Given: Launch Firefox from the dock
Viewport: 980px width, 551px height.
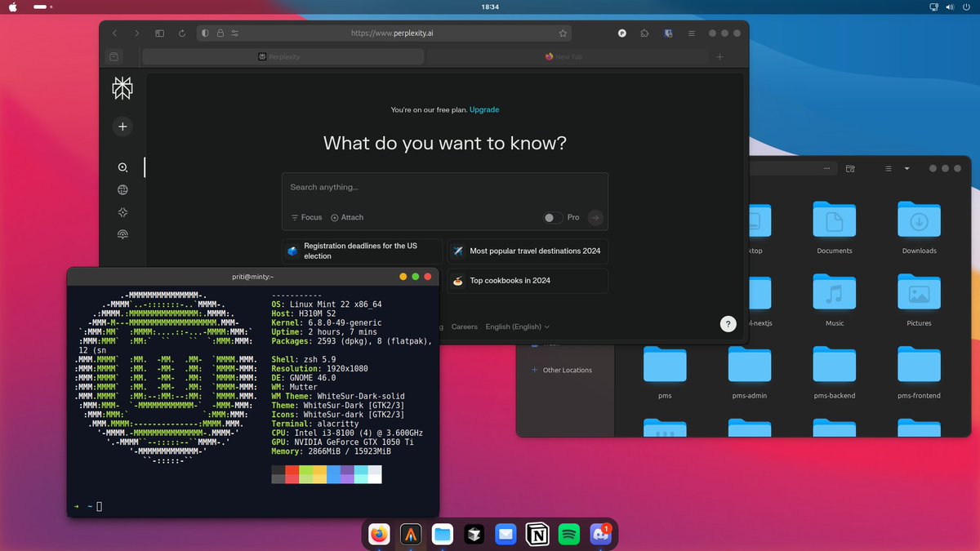Looking at the screenshot, I should tap(378, 535).
